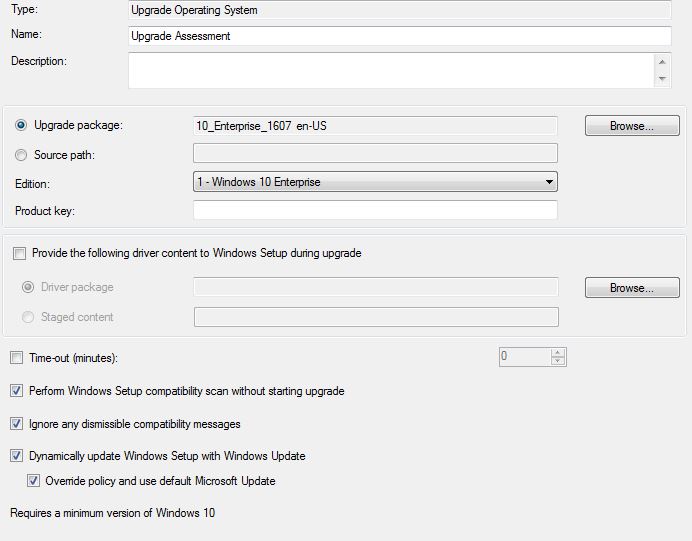Click the Staged content path field
The height and width of the screenshot is (541, 692).
[376, 317]
